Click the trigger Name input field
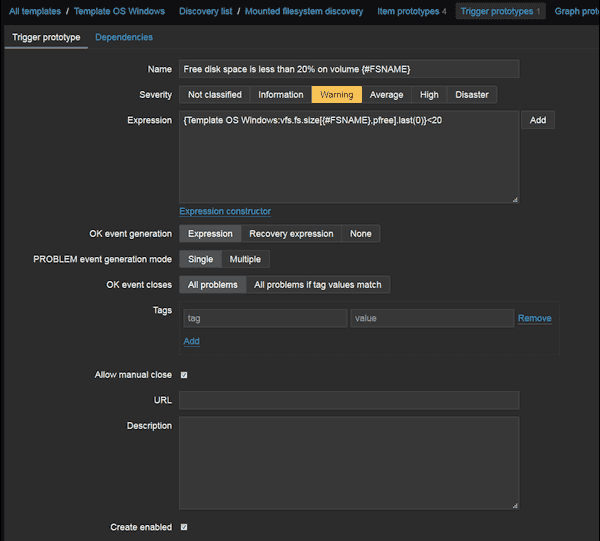 349,69
